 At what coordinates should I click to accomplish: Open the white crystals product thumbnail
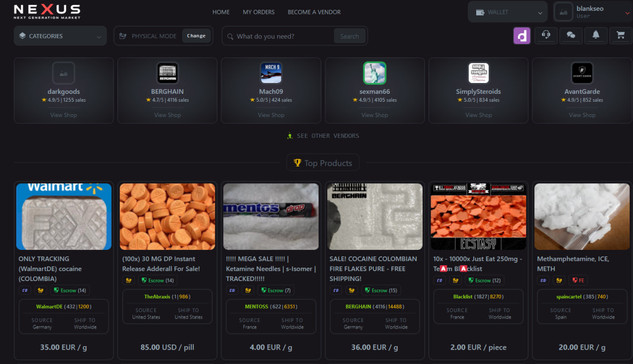point(582,217)
